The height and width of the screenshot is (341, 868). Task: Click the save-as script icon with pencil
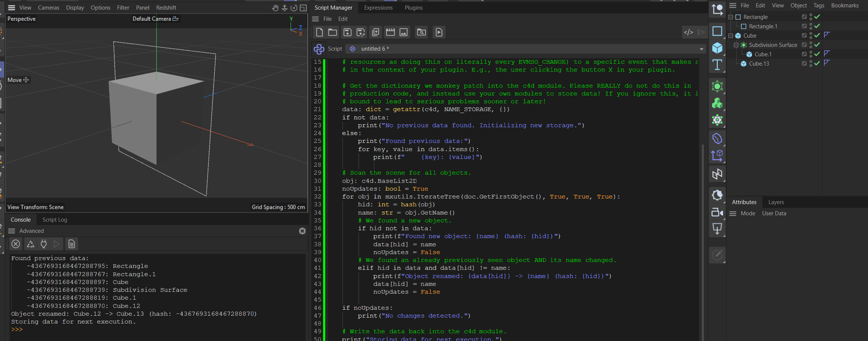pyautogui.click(x=361, y=32)
